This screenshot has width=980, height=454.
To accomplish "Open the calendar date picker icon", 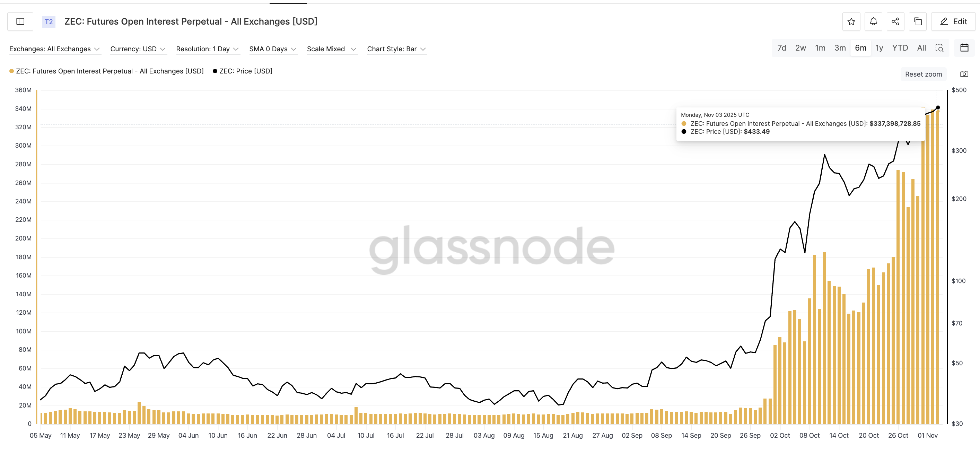I will tap(964, 48).
